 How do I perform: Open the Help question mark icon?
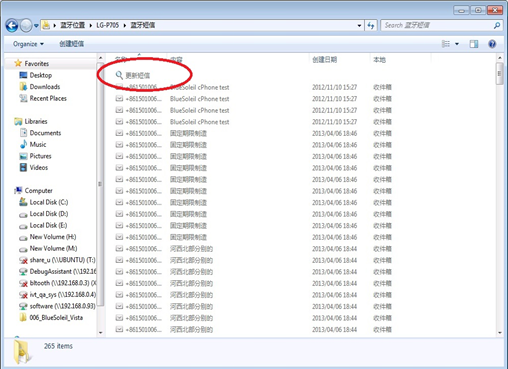click(x=492, y=44)
